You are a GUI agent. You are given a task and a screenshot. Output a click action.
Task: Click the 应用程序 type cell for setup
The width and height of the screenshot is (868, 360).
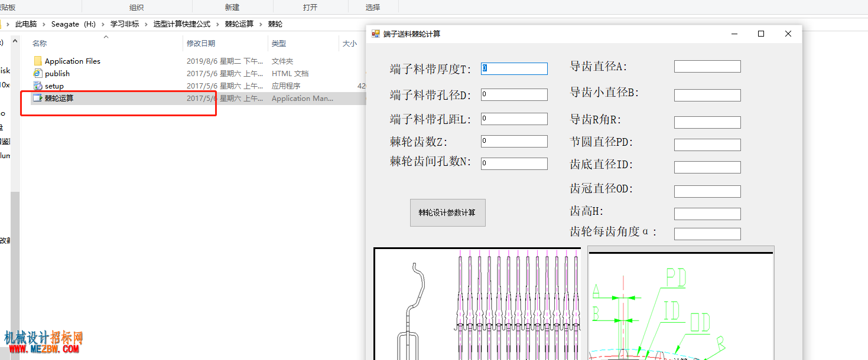click(286, 86)
